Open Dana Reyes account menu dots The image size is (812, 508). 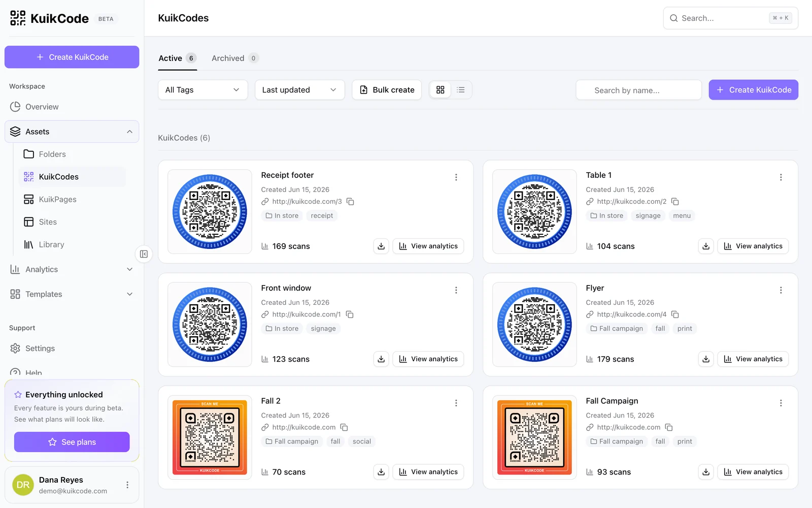(x=127, y=485)
